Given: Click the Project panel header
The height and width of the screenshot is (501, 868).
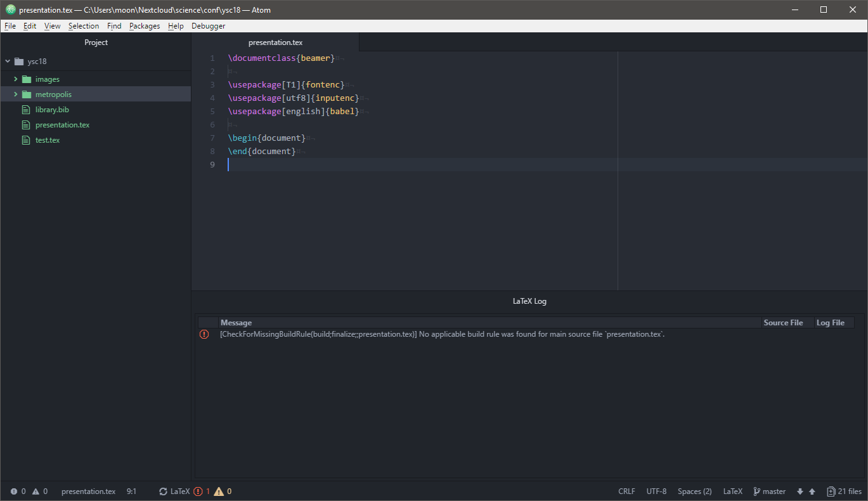Looking at the screenshot, I should click(x=96, y=42).
